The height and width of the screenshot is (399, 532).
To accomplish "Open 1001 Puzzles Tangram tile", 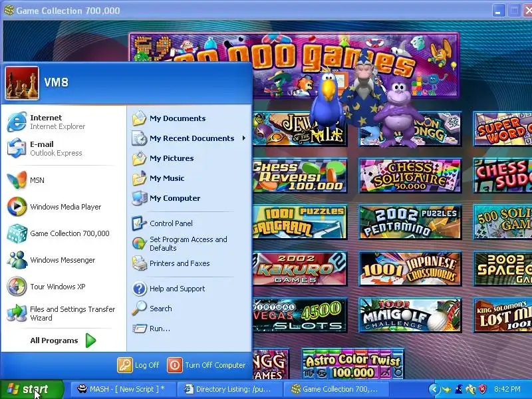I will pos(300,222).
